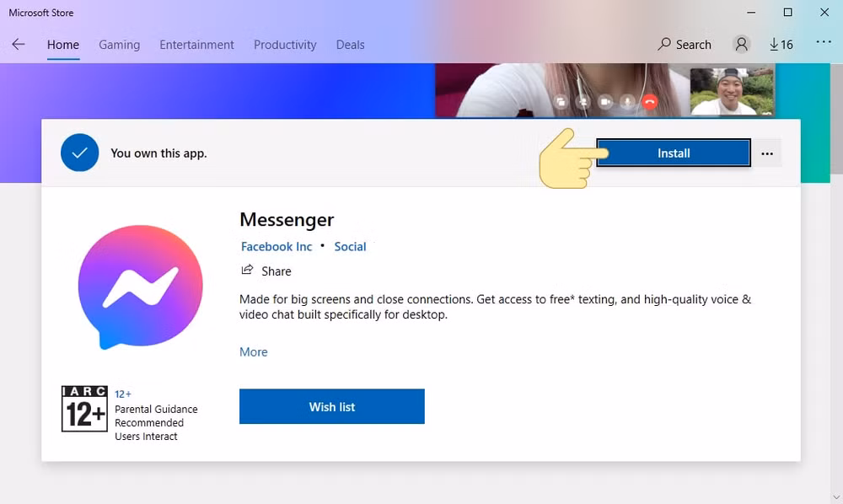Open the 12+ rating link

122,394
